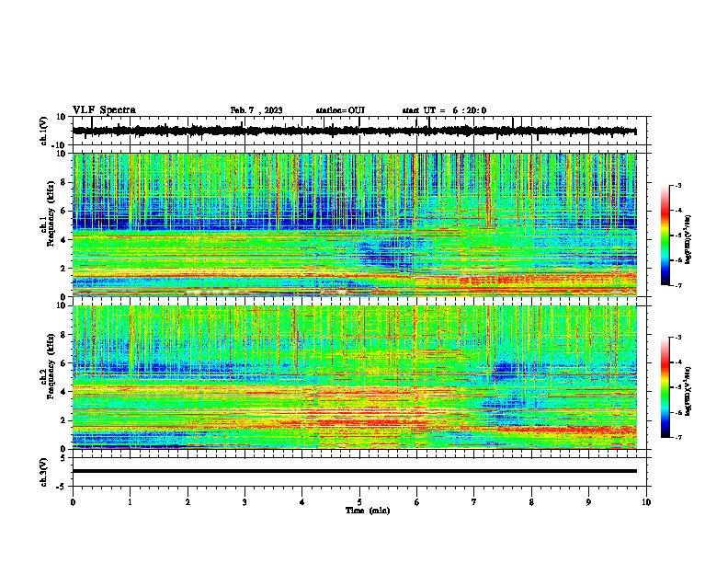Click the ch.2 color scale unit label

(x=688, y=391)
